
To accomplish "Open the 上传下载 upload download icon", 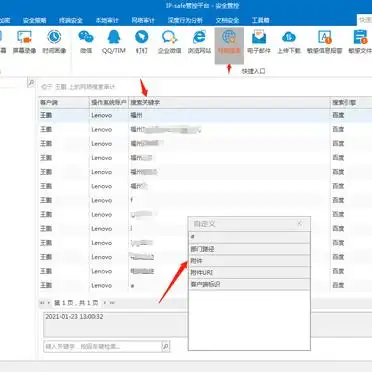I will tap(289, 42).
